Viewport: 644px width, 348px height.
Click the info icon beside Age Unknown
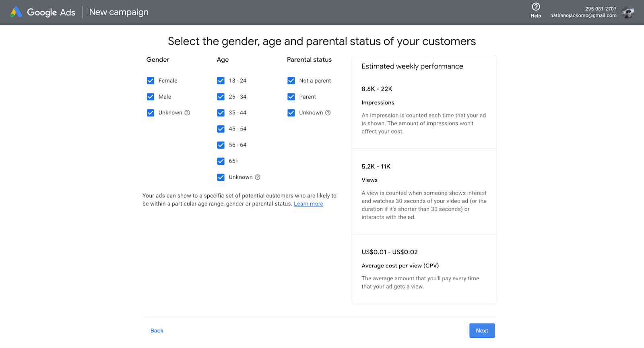click(258, 177)
